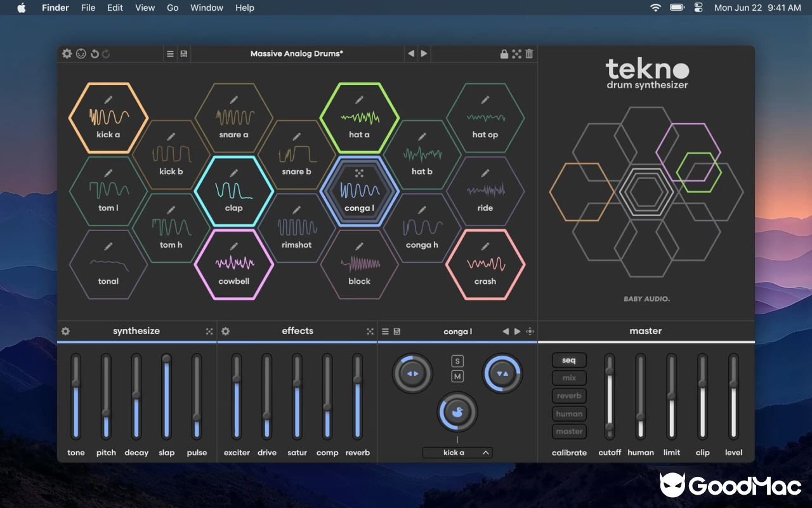Click the pencil icon on tonal pad
Viewport: 812px width, 508px height.
pos(108,246)
